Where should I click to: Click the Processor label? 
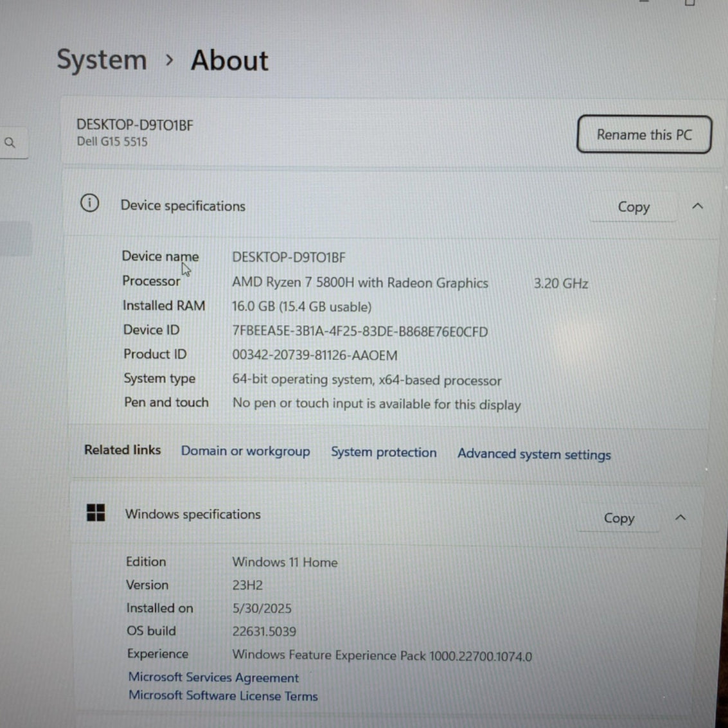152,281
